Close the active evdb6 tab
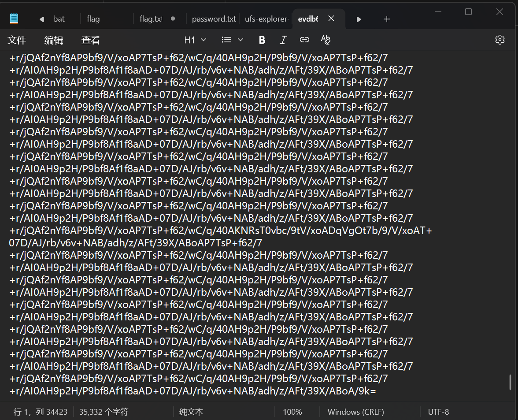This screenshot has height=420, width=518. (331, 19)
